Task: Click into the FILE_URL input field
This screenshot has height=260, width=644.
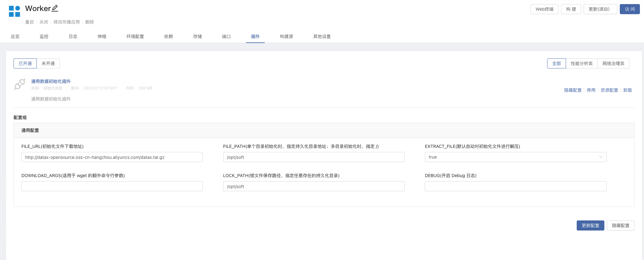Action: 112,157
